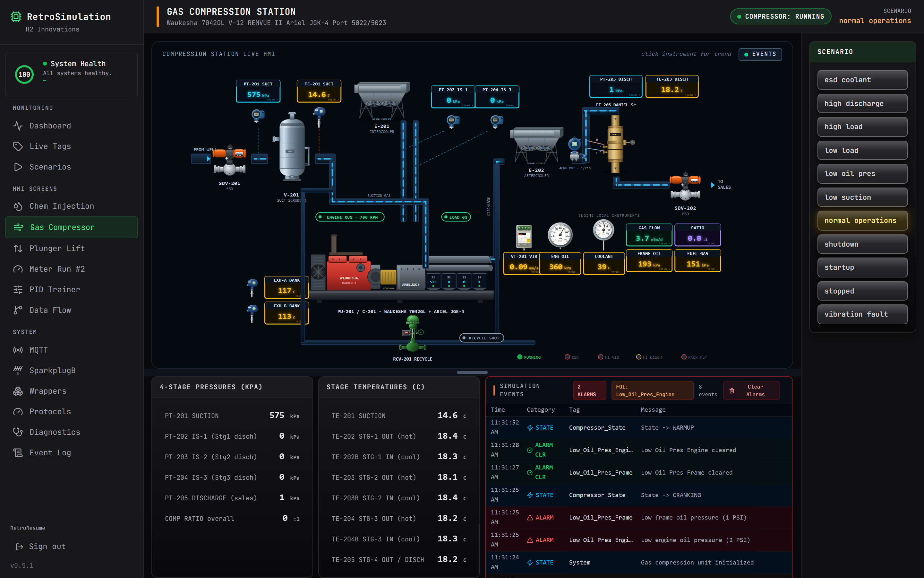Click the Meter Run #2 gauge icon
This screenshot has width=924, height=578.
coord(18,269)
